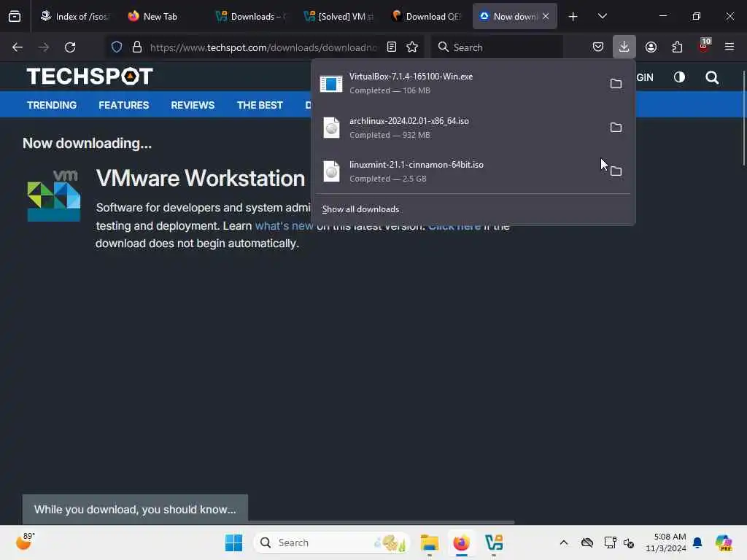The width and height of the screenshot is (747, 560).
Task: Open FEATURES nav item
Action: [123, 105]
